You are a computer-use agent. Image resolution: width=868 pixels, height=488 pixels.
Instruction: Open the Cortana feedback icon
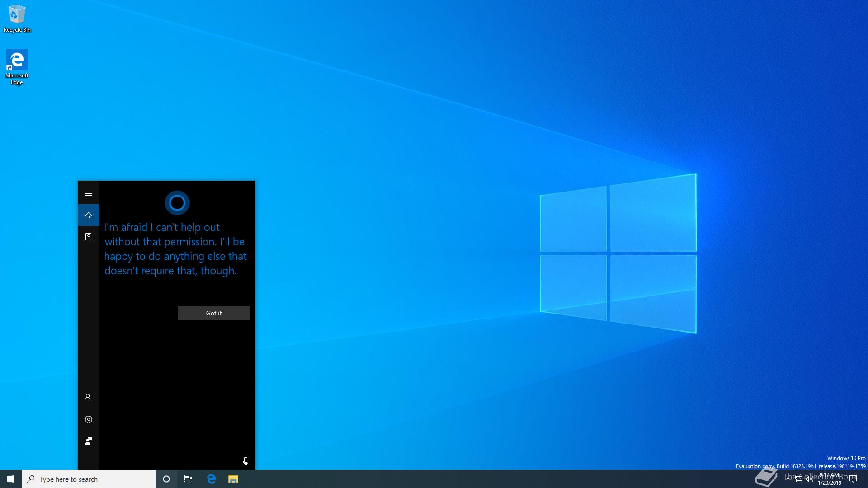click(89, 441)
